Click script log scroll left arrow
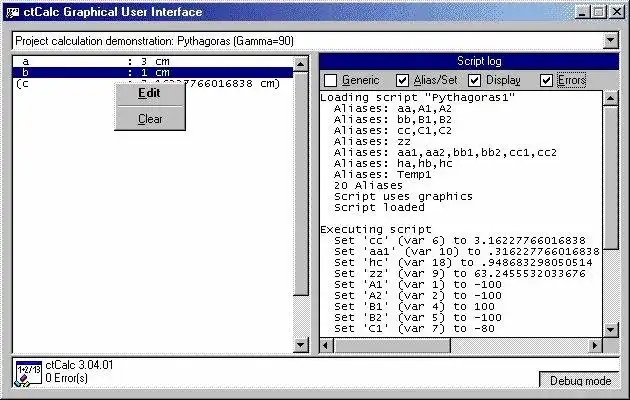 coord(327,345)
